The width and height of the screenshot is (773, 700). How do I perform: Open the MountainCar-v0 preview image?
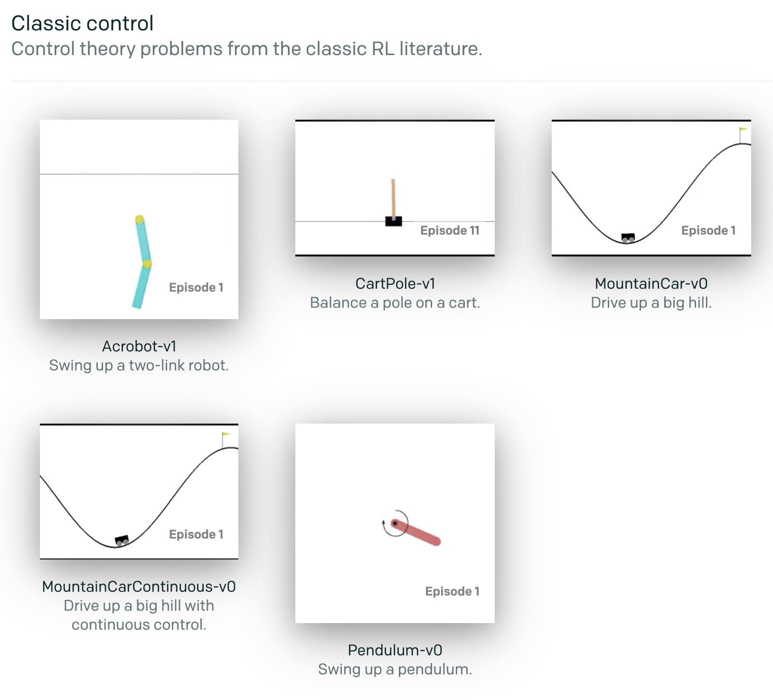[651, 188]
